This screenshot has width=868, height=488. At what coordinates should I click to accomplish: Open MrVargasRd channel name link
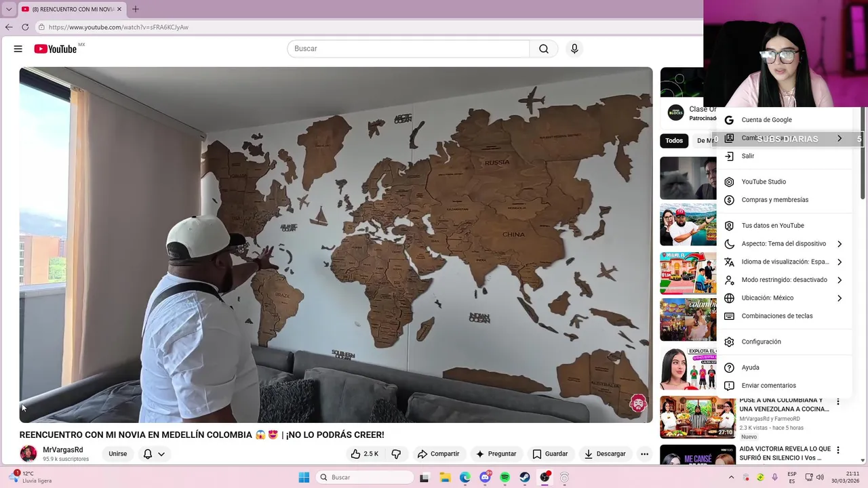[63, 450]
